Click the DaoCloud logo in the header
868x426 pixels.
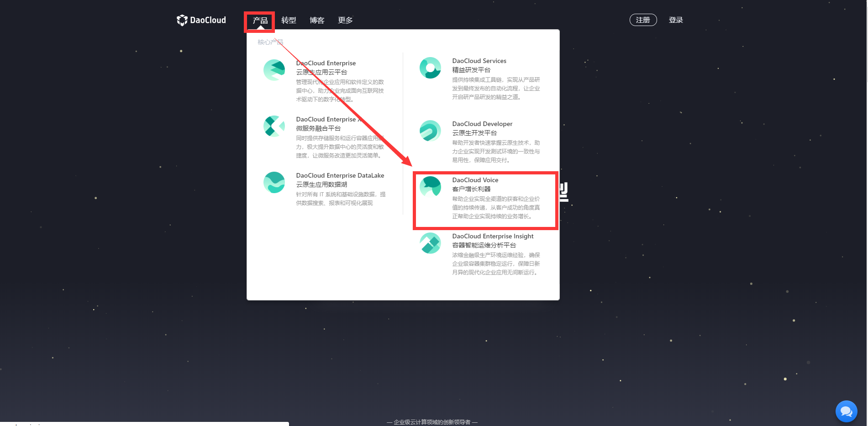tap(201, 20)
